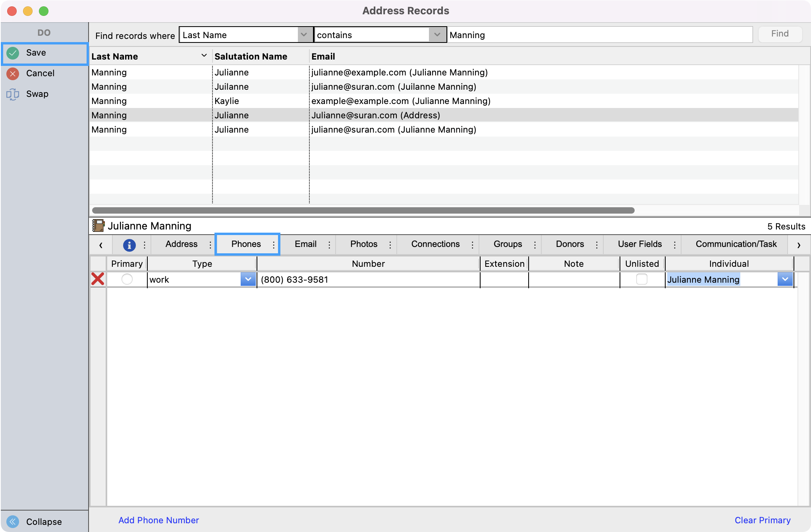Delete phone row with red X
The width and height of the screenshot is (811, 532).
click(98, 279)
